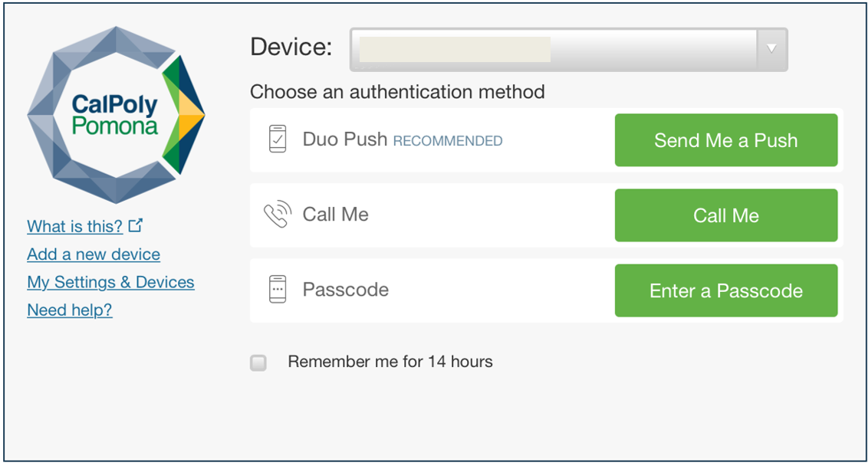The height and width of the screenshot is (466, 868).
Task: Click the Remember me for 14 hours label
Action: (x=390, y=362)
